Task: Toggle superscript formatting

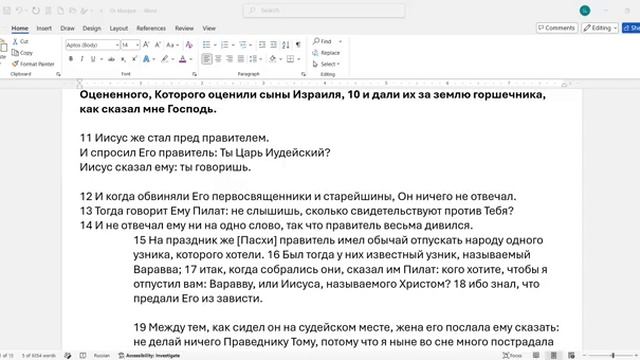Action: [x=134, y=59]
